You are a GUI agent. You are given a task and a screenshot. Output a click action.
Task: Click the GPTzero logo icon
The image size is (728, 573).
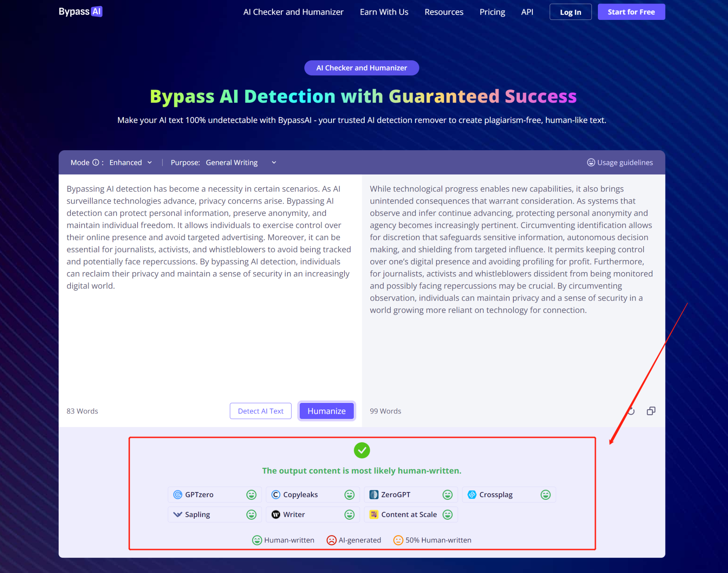177,494
